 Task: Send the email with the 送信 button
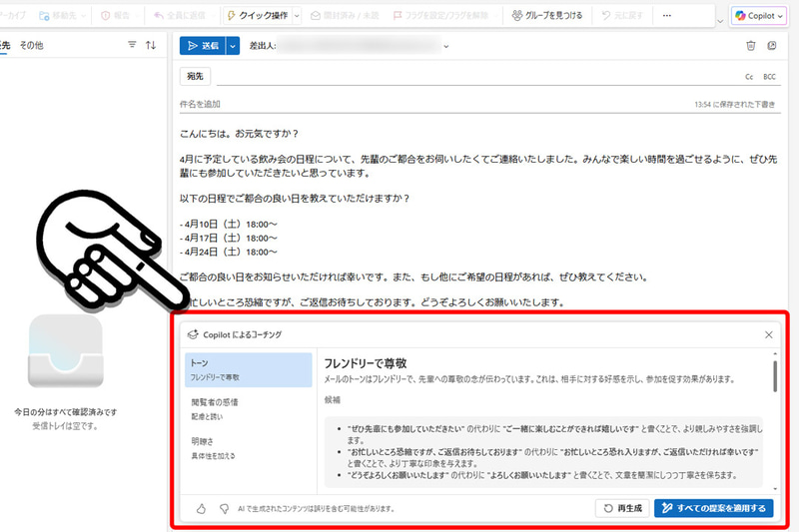pos(203,46)
